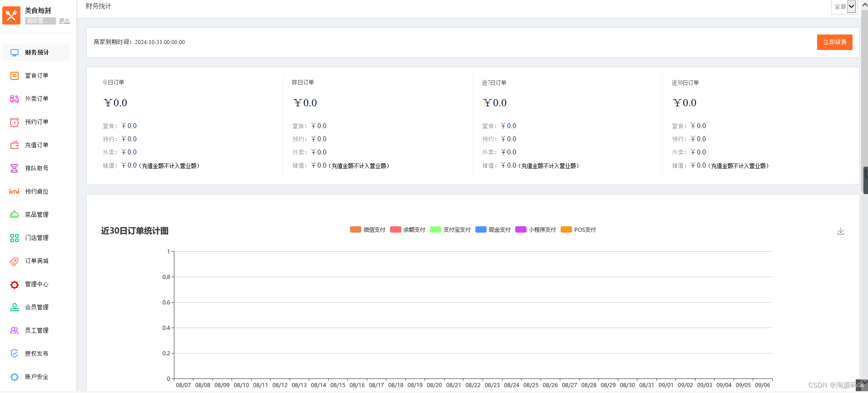Screen dimensions: 868x393
Task: Open 充值订单 in sidebar
Action: [x=36, y=145]
